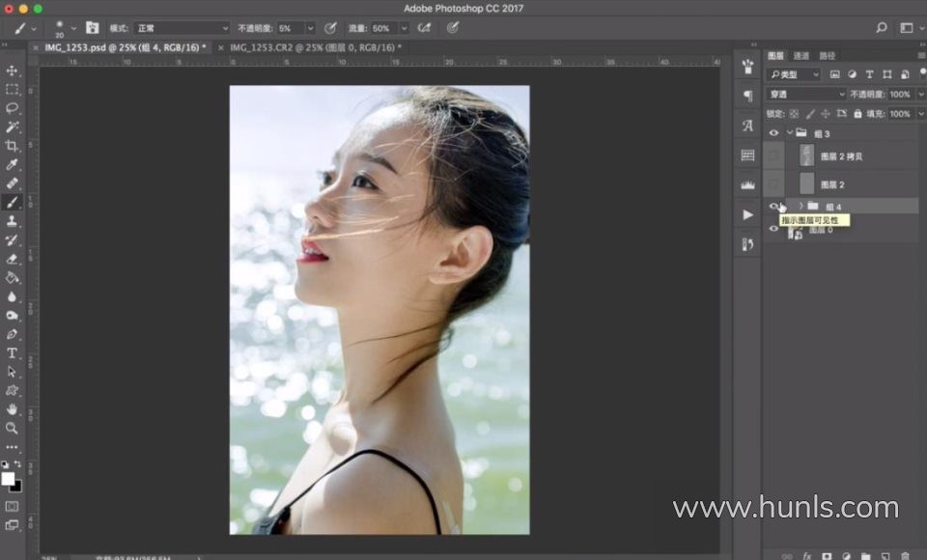Open the layer filter 类型 dropdown

(x=794, y=74)
